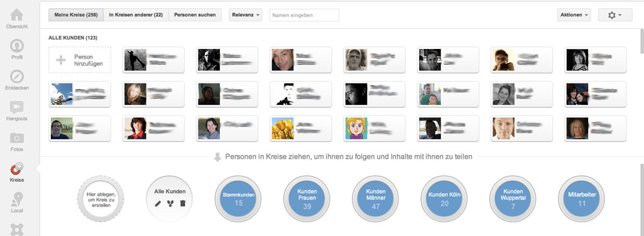Open Entdecken compass icon
Viewport: 644px width, 236px height.
(x=17, y=77)
